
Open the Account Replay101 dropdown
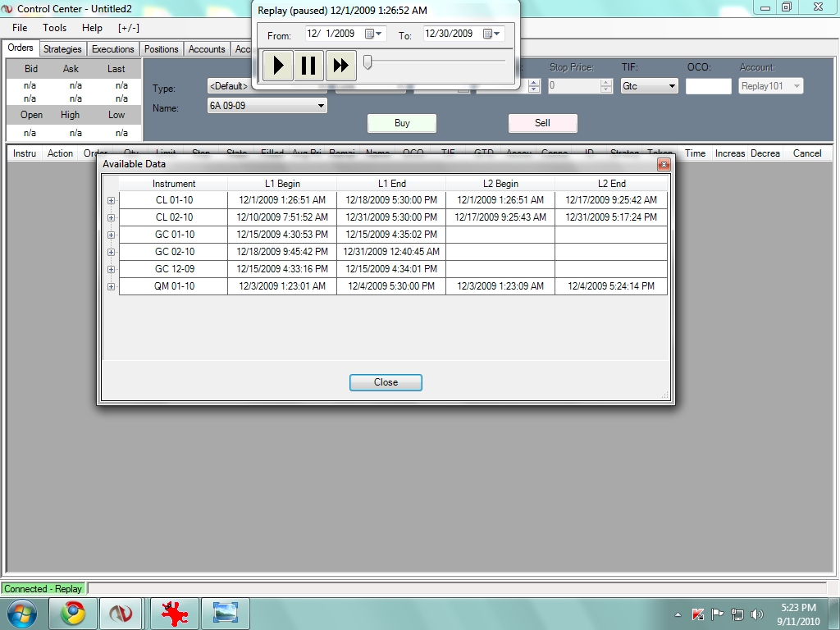click(x=771, y=86)
